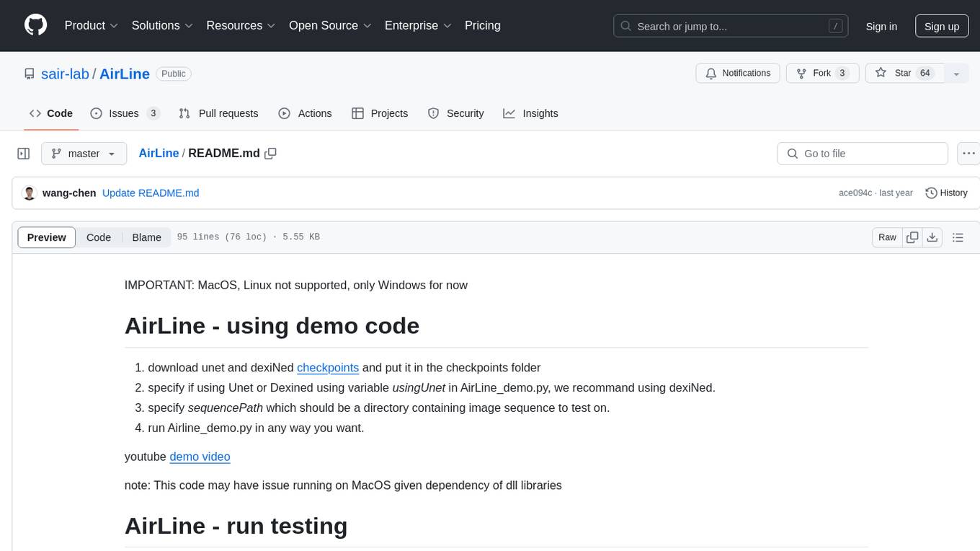This screenshot has height=551, width=980.
Task: Expand the Solutions menu
Action: [x=162, y=25]
